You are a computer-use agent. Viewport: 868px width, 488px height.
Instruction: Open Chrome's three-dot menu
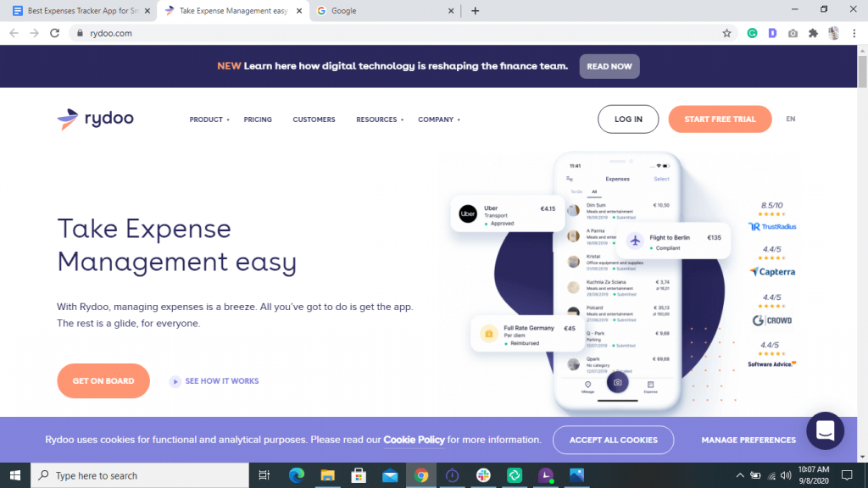(854, 33)
